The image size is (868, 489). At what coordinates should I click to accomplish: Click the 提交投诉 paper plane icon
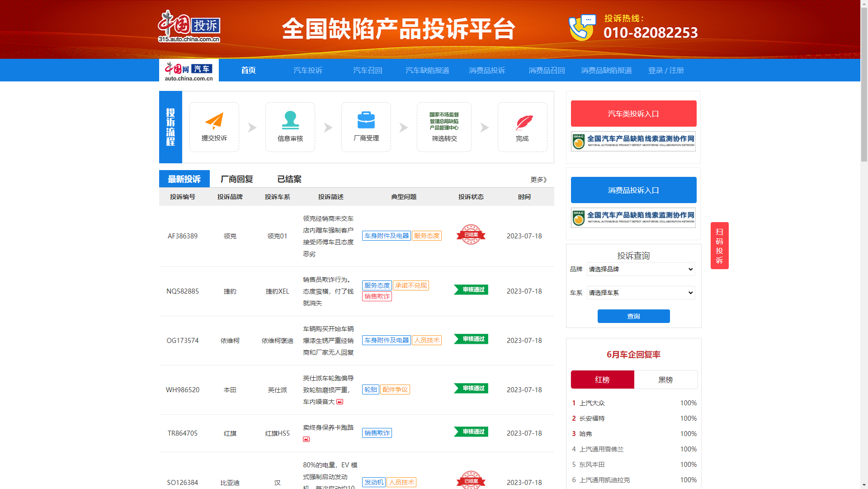[x=214, y=121]
